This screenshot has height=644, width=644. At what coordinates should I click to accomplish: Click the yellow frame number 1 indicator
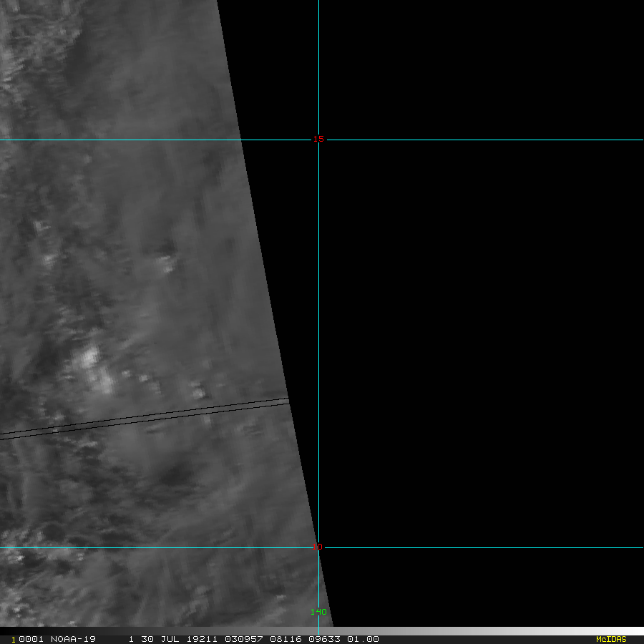(13, 640)
